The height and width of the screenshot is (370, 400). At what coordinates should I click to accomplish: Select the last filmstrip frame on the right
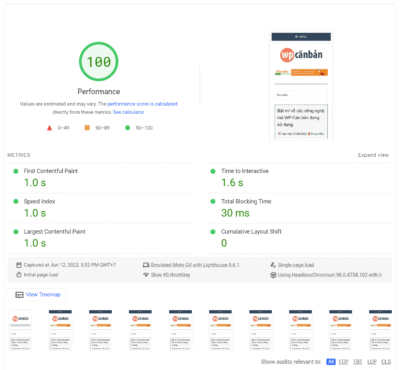point(380,330)
